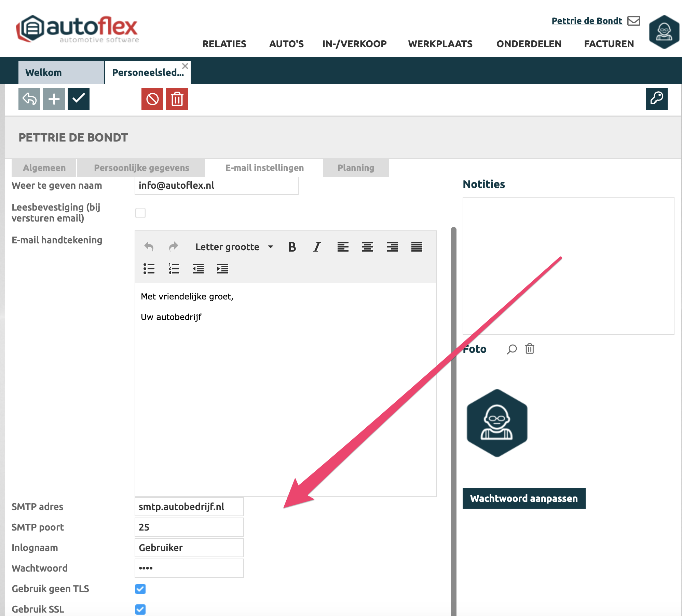Open the key permissions icon
682x616 pixels.
656,99
